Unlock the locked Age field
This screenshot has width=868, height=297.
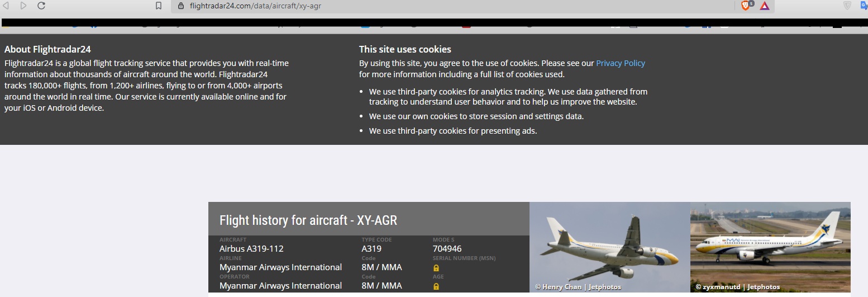tap(436, 286)
